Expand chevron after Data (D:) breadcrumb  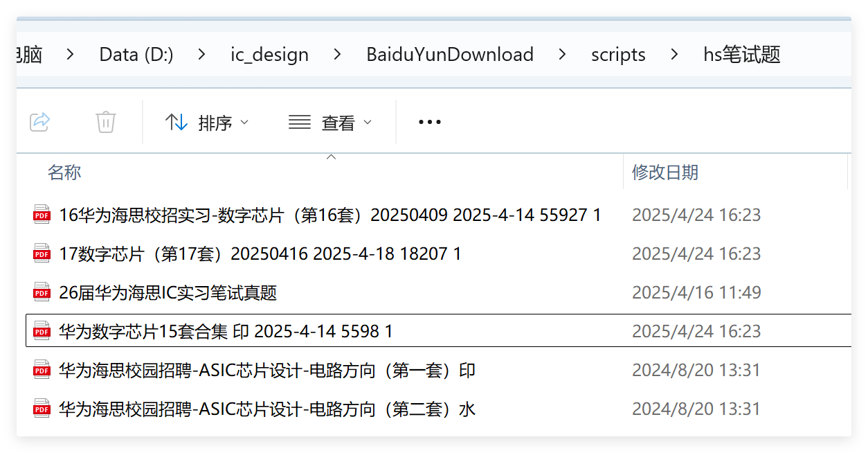point(202,54)
